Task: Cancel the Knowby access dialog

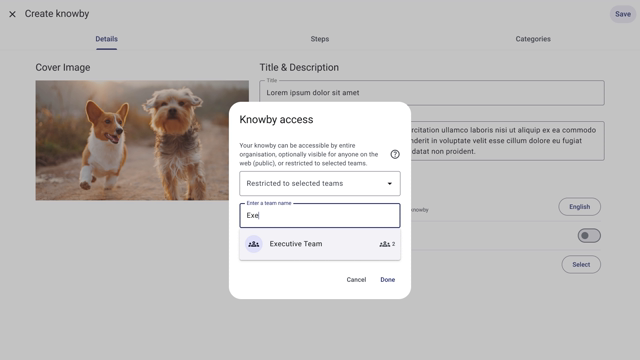Action: click(356, 280)
